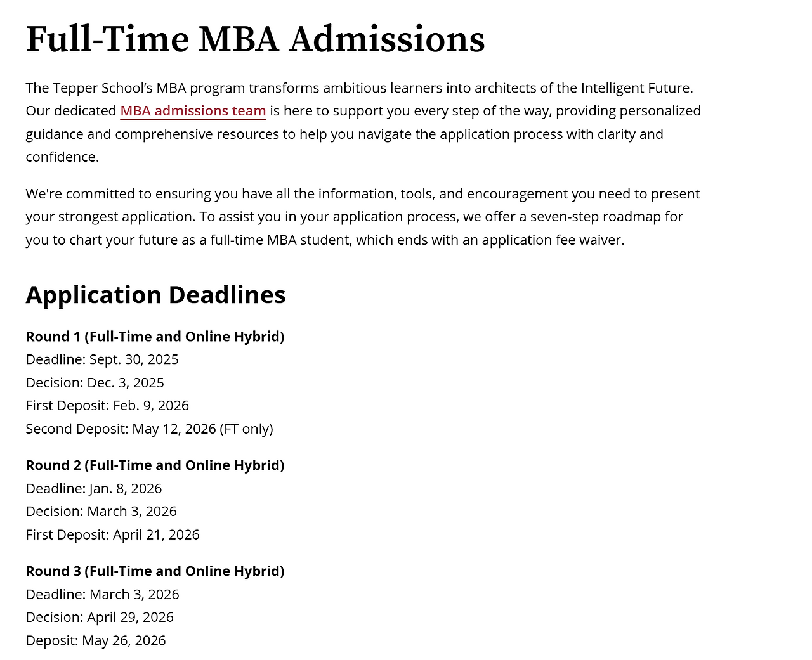Click the Round 2 heading text
The image size is (812, 660).
[155, 465]
